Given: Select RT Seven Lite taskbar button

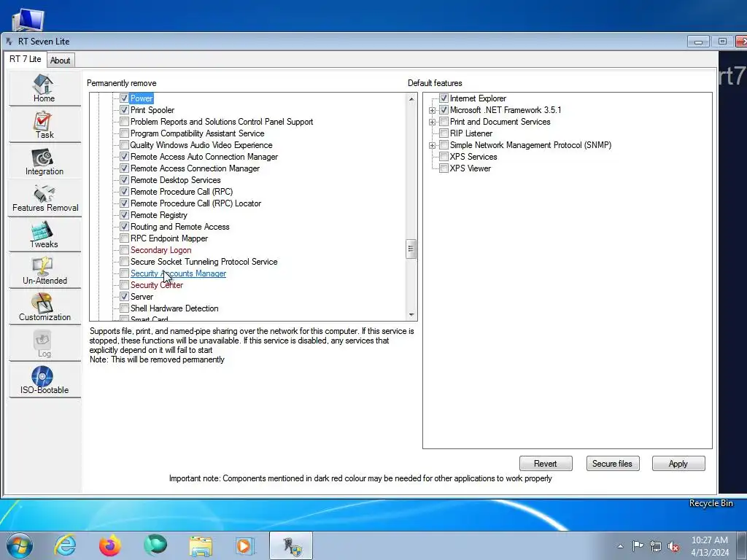Looking at the screenshot, I should (291, 545).
